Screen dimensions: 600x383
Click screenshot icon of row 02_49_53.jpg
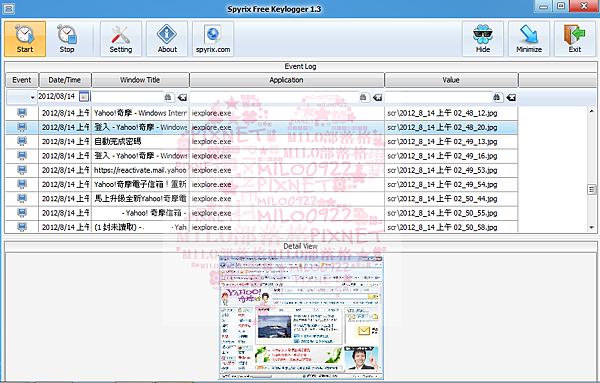pyautogui.click(x=22, y=170)
